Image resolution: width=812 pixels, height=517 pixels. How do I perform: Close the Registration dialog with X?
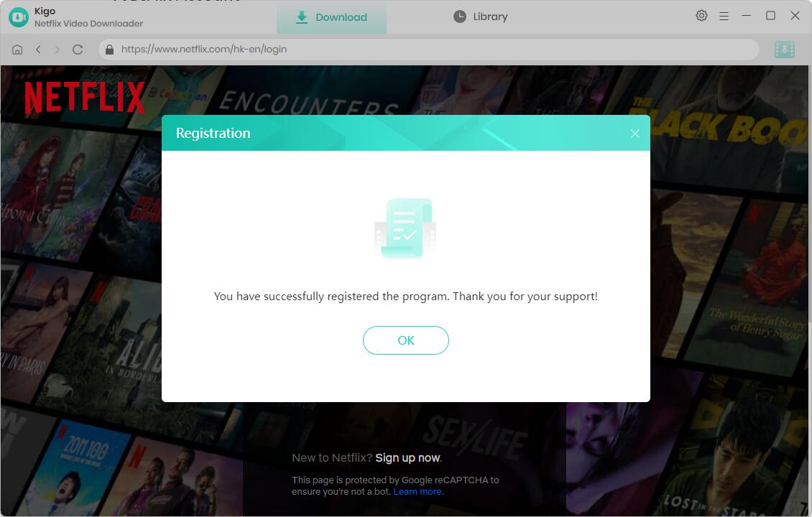pyautogui.click(x=635, y=134)
